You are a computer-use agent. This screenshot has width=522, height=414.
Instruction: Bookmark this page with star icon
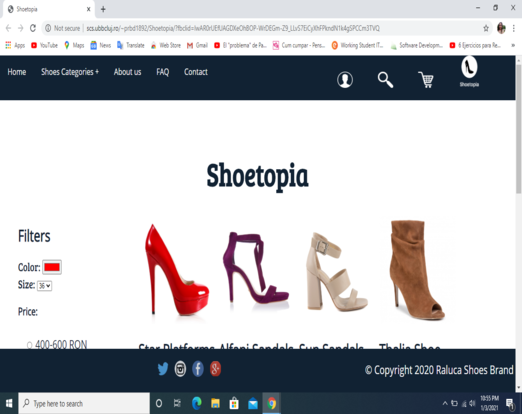[486, 28]
